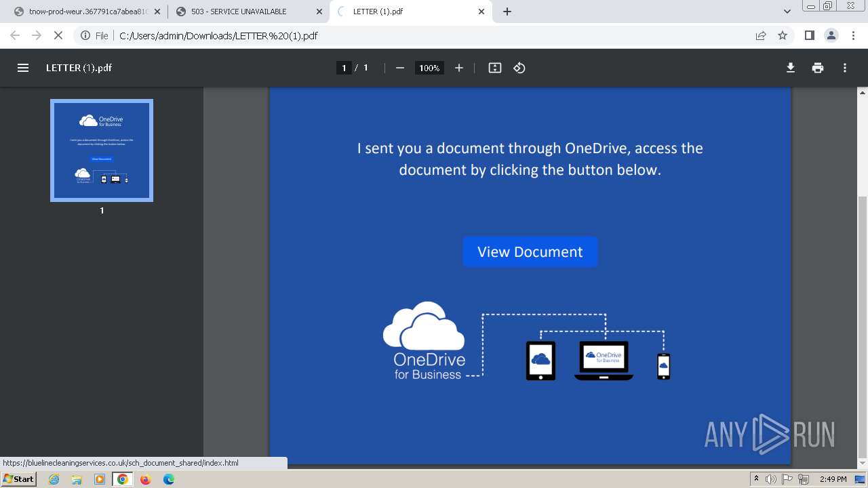Rotate the PDF counterclockwise
The image size is (868, 488).
tap(519, 68)
